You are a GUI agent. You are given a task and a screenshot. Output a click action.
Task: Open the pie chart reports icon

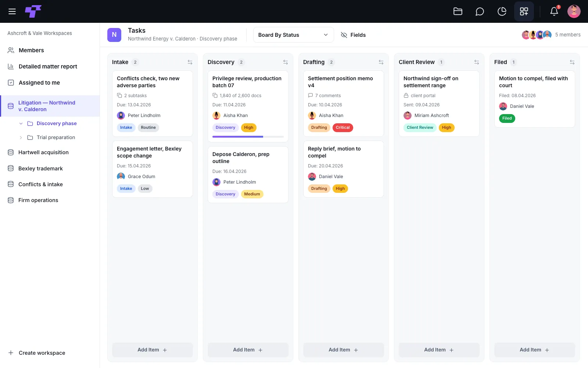tap(502, 11)
